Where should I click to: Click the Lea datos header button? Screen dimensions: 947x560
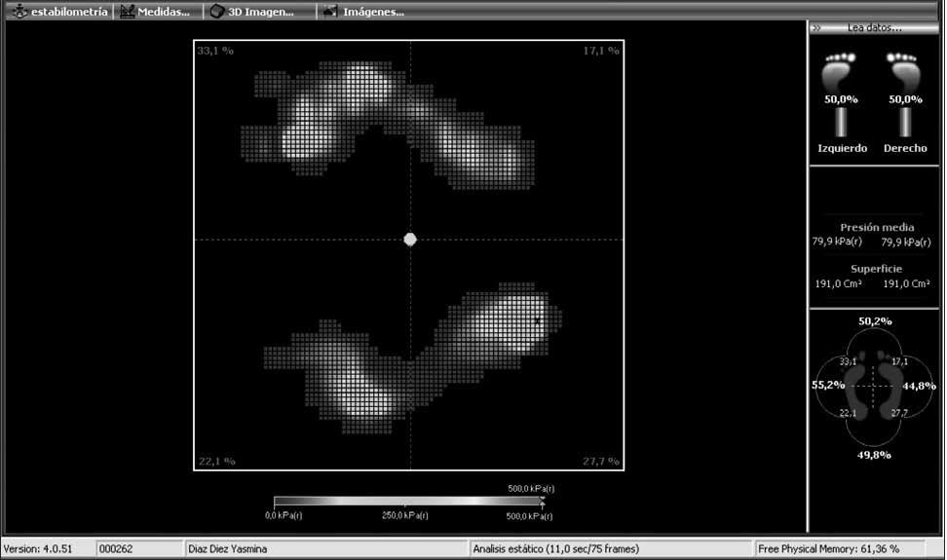[874, 28]
